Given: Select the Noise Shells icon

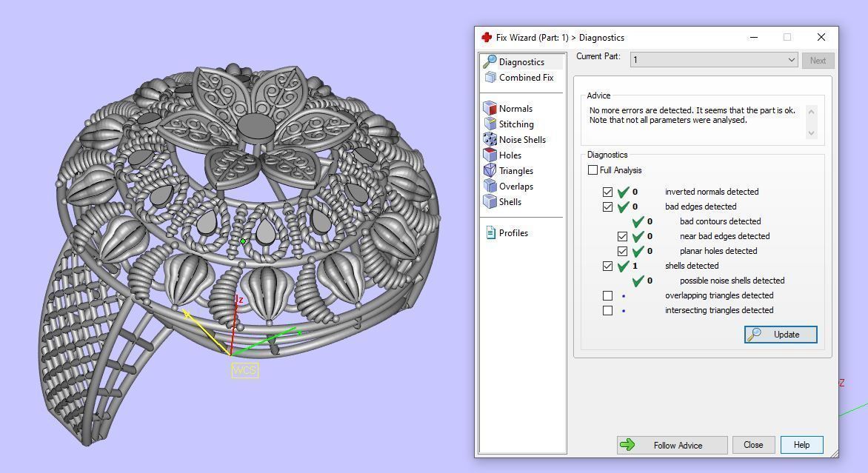Looking at the screenshot, I should pyautogui.click(x=490, y=140).
